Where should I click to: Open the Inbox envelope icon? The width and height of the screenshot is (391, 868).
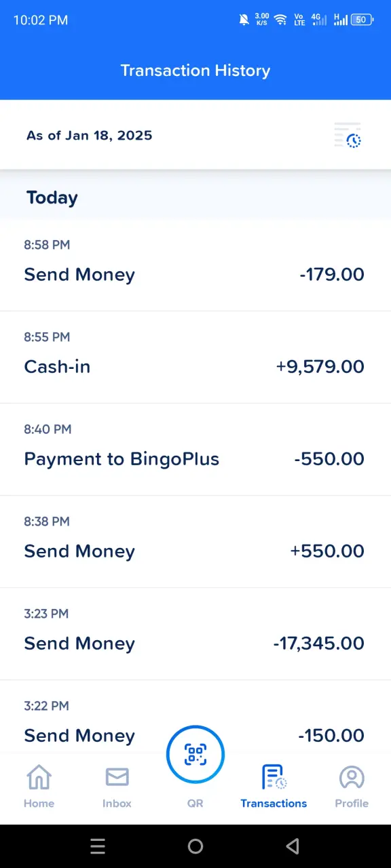click(117, 777)
